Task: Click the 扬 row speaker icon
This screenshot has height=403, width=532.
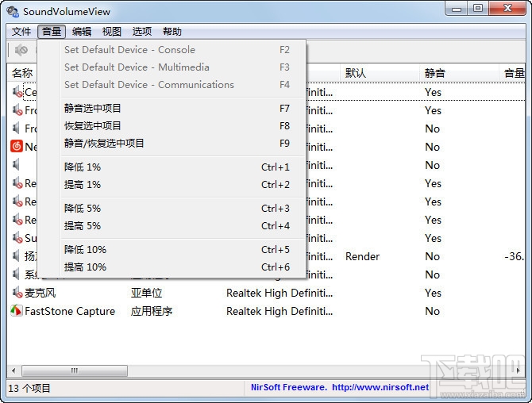Action: pos(17,256)
